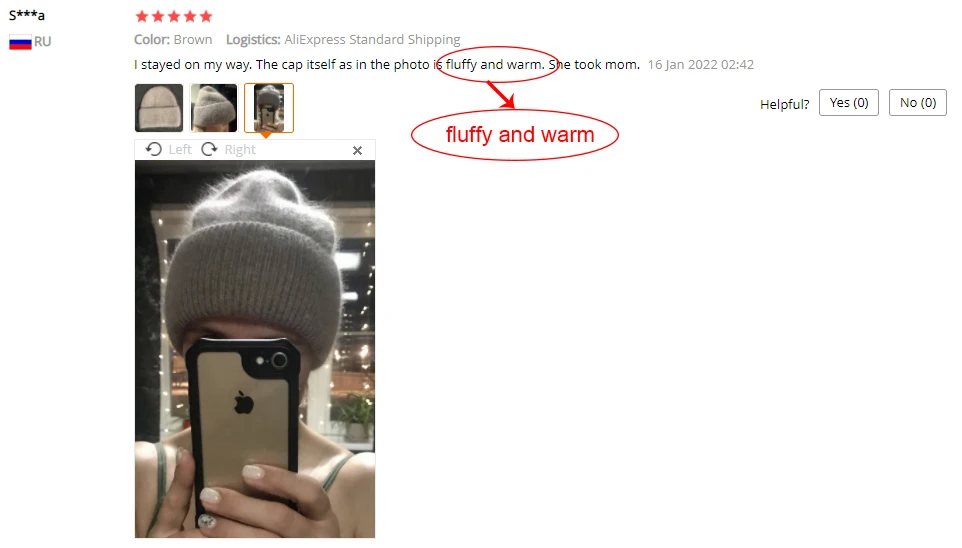Click the third red rating star
Viewport: 962px width, 548px height.
click(x=174, y=16)
